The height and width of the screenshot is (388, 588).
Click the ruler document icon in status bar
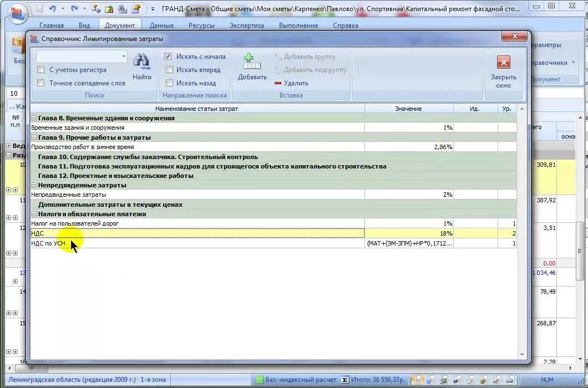[x=510, y=380]
